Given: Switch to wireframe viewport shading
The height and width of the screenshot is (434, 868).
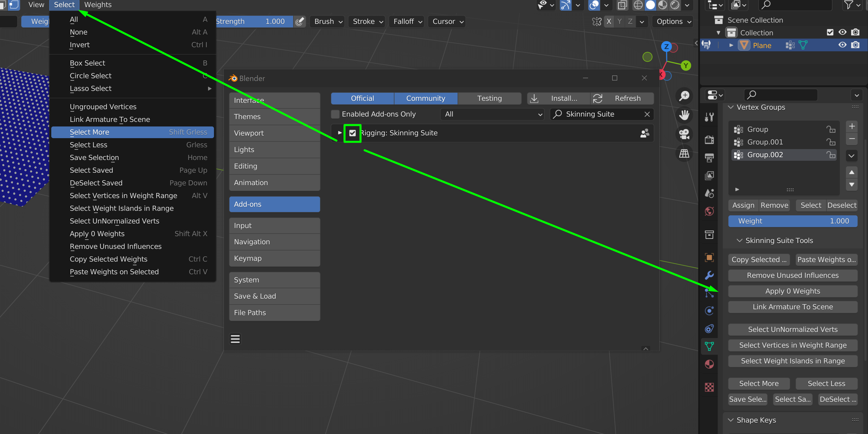Looking at the screenshot, I should click(638, 5).
